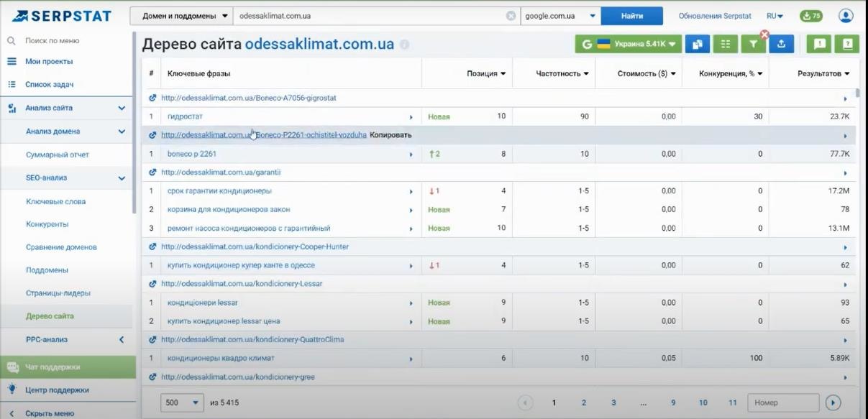The height and width of the screenshot is (419, 868).
Task: Click the copy pages blue button
Action: point(697,44)
